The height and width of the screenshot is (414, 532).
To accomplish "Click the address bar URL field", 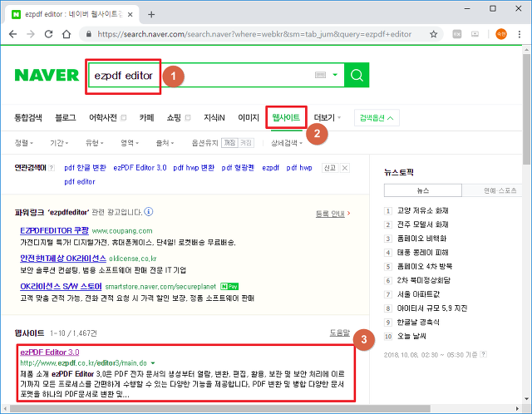I will (x=254, y=34).
